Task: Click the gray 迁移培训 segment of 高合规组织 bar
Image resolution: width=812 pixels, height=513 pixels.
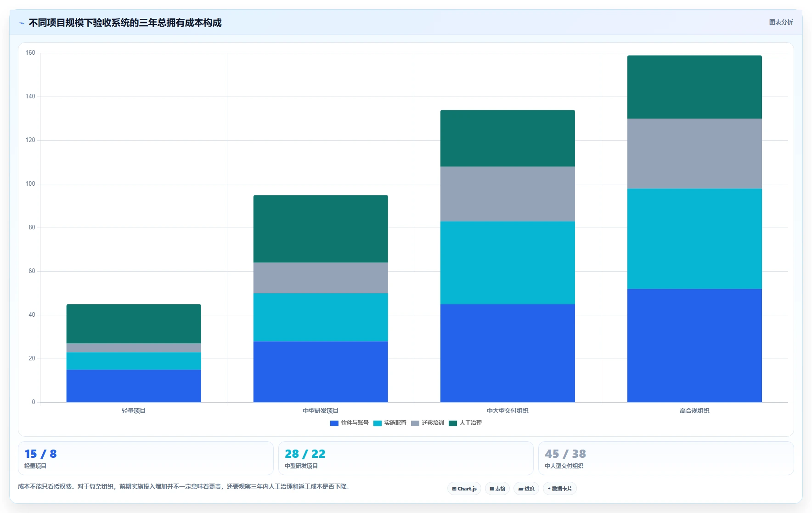Action: pos(694,154)
